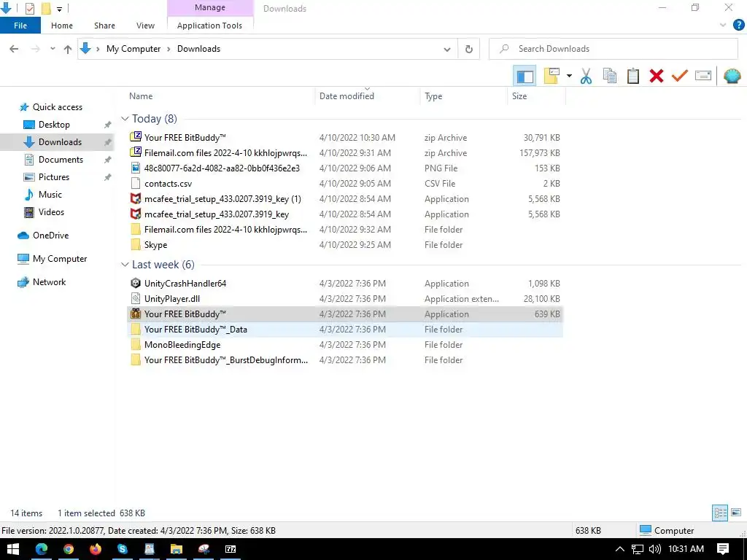Image resolution: width=747 pixels, height=560 pixels.
Task: Select the Manage contextual tab
Action: pos(210,8)
